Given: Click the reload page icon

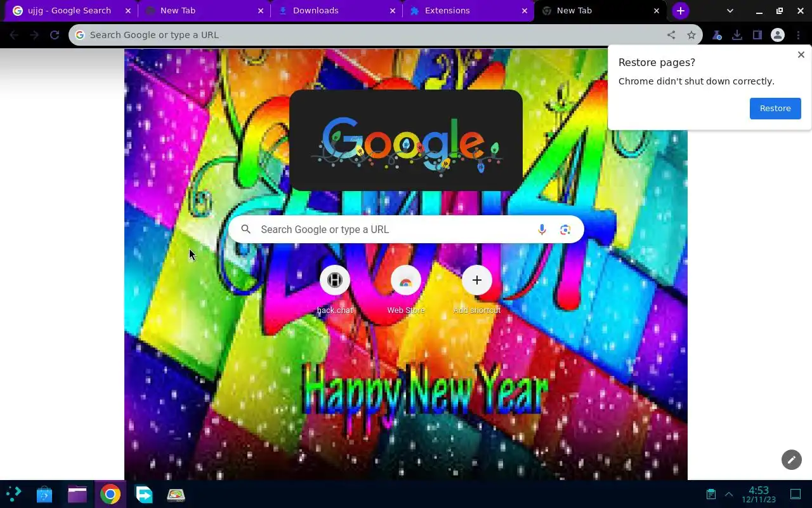Looking at the screenshot, I should coord(55,35).
